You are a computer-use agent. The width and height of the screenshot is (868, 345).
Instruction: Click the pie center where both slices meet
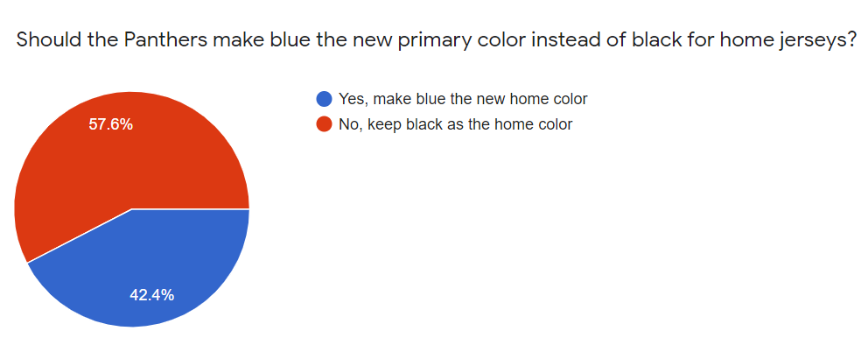[x=132, y=208]
